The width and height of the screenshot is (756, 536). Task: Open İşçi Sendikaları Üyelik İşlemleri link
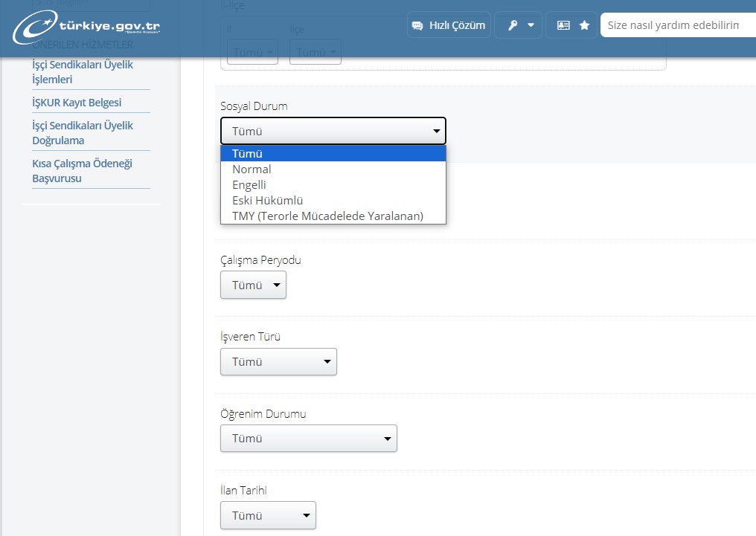(x=83, y=72)
